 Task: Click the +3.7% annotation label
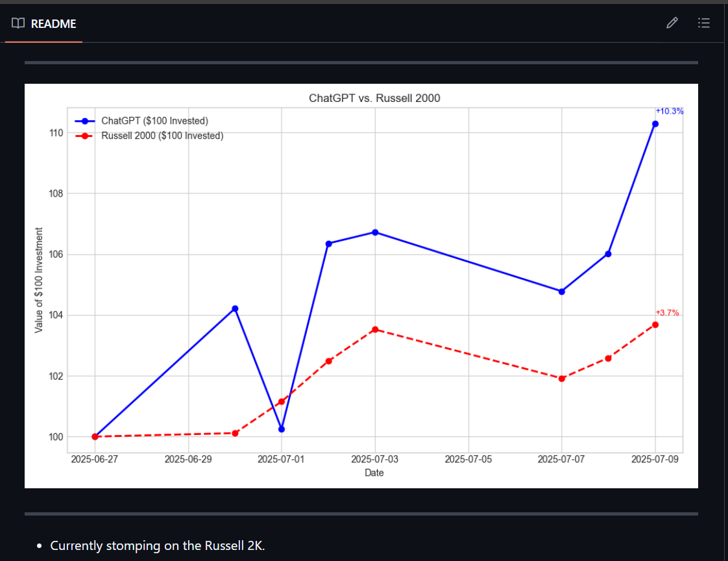click(667, 313)
